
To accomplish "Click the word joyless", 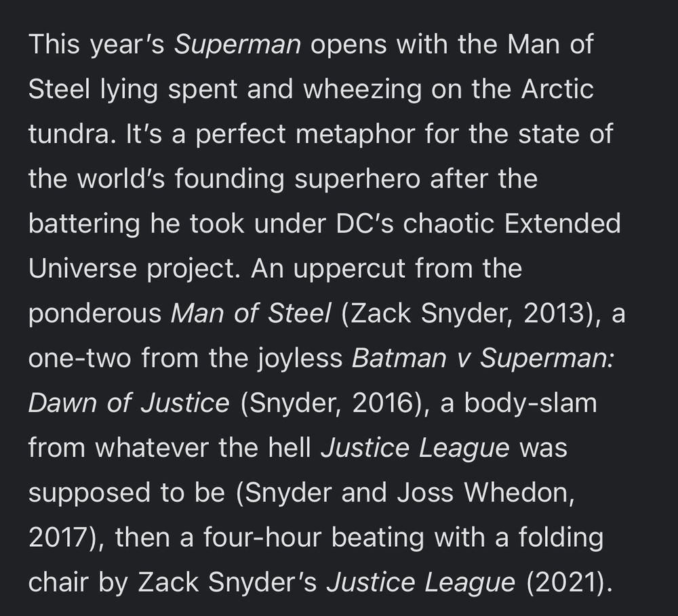I will (x=300, y=358).
